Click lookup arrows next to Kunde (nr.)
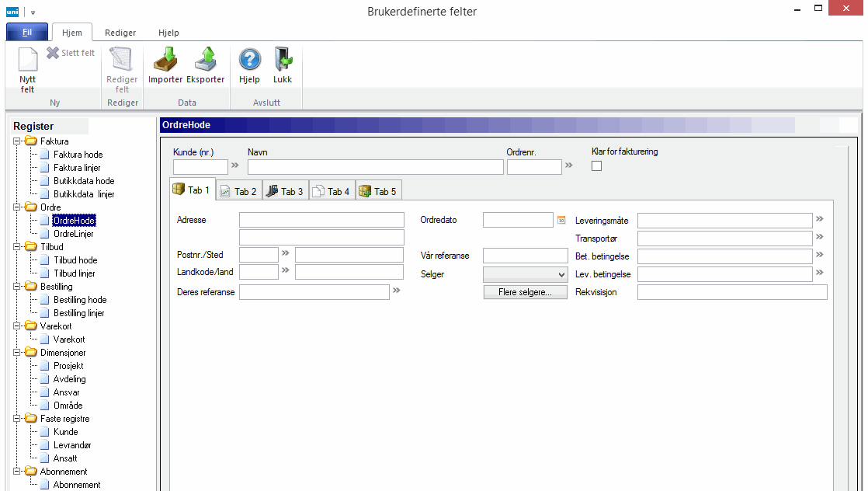Viewport: 868px width, 491px height. pos(235,166)
